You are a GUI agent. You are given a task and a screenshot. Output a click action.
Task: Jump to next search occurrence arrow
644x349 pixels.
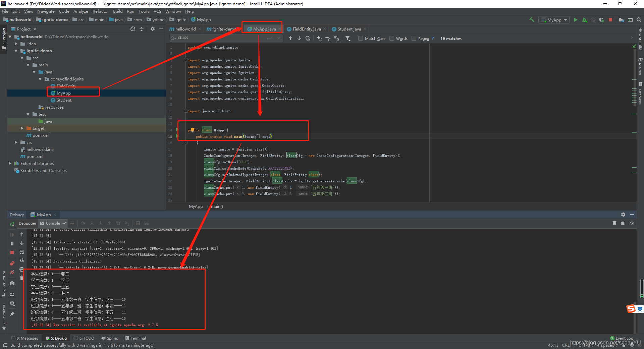299,38
